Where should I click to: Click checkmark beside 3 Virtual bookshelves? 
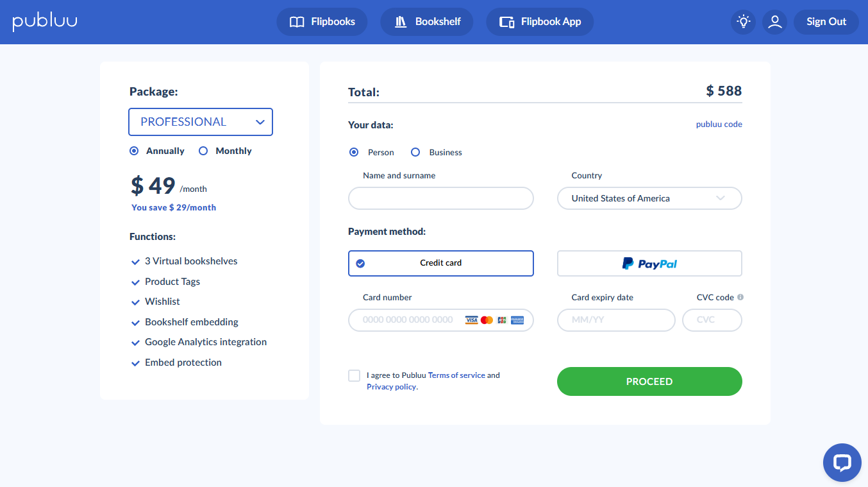[135, 262]
